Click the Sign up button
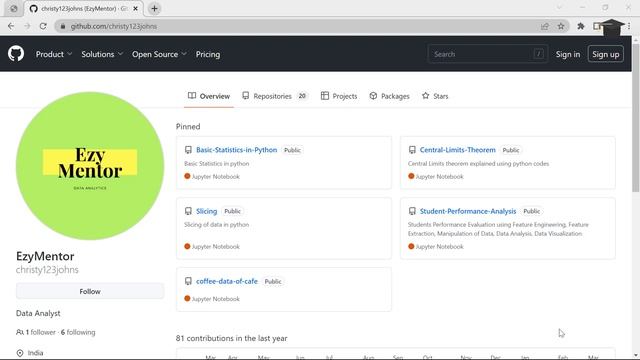The height and width of the screenshot is (360, 640). (x=606, y=54)
